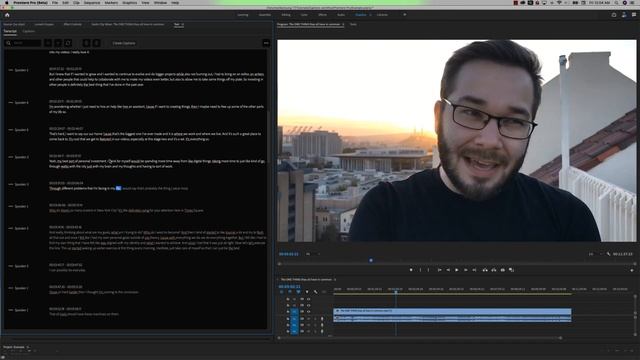This screenshot has width=640, height=360.
Task: Click Add Marker in the Program monitor
Action: [411, 270]
